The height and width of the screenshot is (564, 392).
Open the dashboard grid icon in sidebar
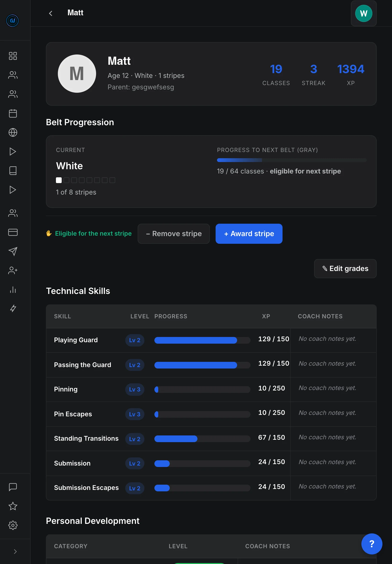[x=13, y=56]
